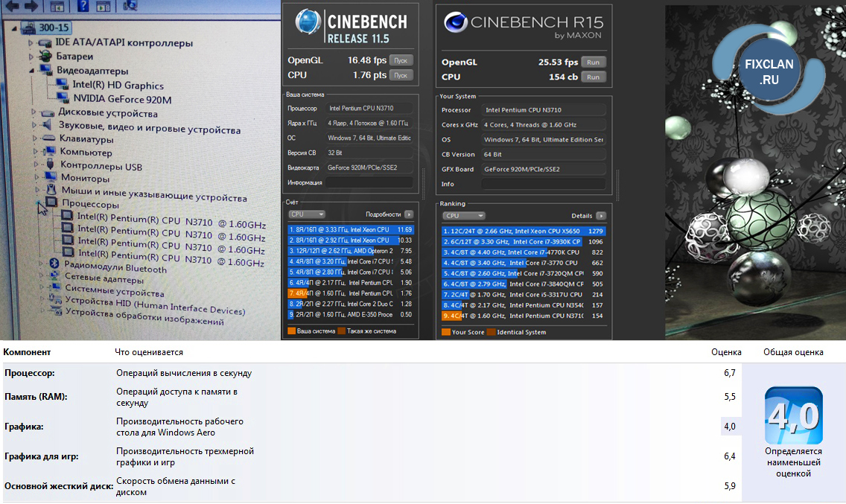Click the Сетевые адаптеры network icon
This screenshot has height=504, width=846.
[x=54, y=275]
